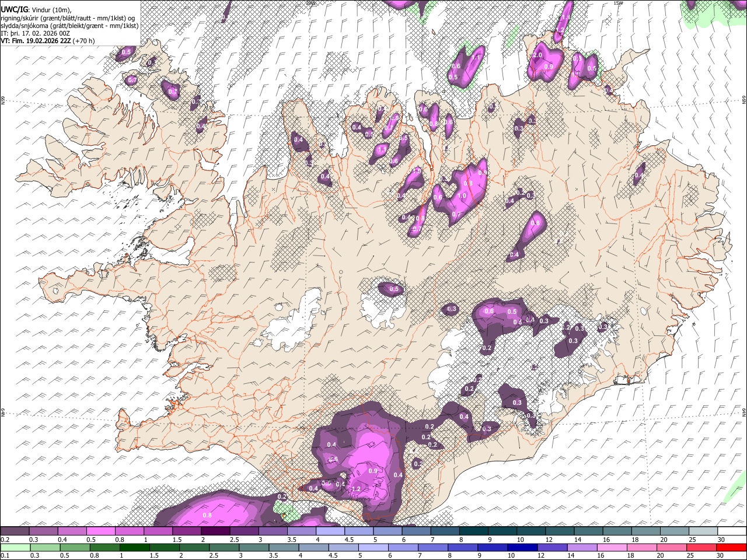Click the 0.8 value over the southwest ocean

click(207, 516)
